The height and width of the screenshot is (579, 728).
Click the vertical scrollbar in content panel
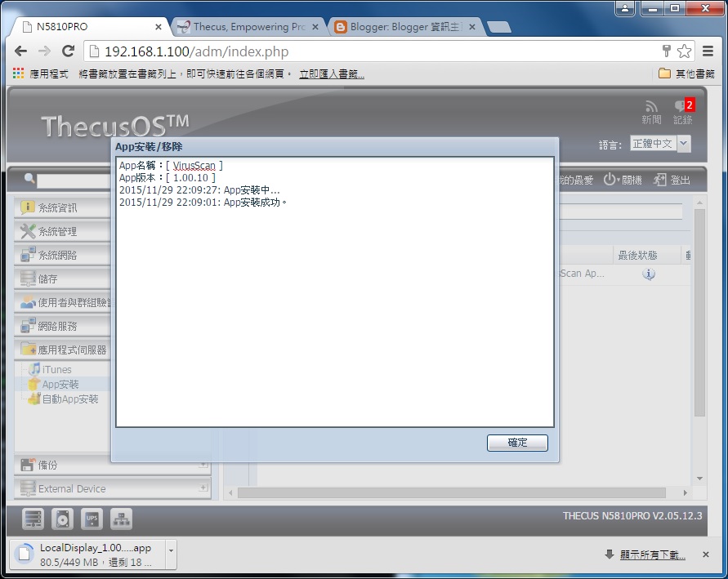[x=699, y=312]
